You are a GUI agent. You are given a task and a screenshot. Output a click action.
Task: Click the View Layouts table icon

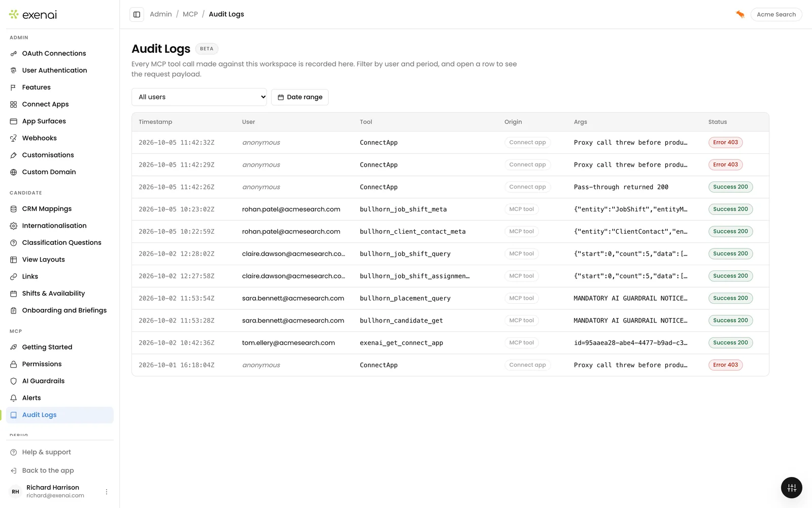(x=14, y=260)
